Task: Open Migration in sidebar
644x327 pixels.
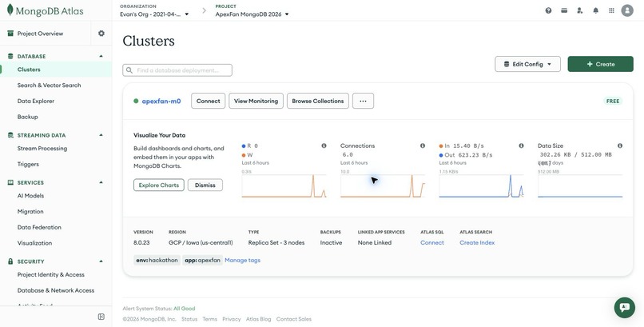Action: coord(30,212)
